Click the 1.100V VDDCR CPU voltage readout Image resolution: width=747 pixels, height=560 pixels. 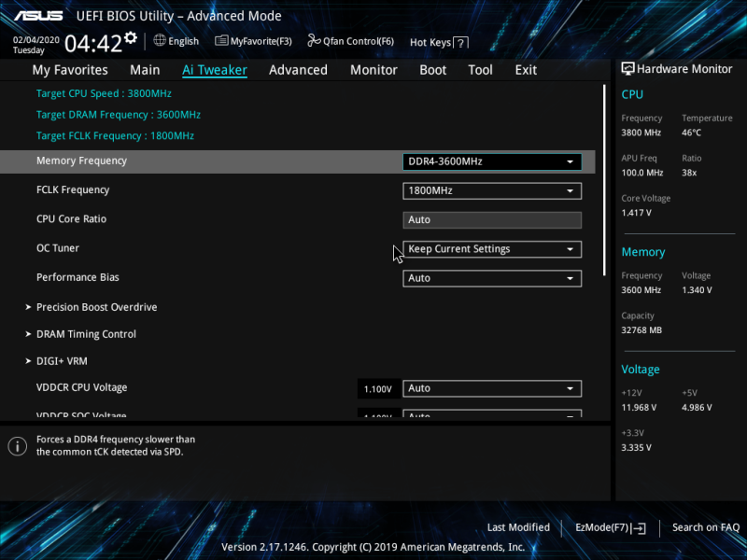click(378, 389)
